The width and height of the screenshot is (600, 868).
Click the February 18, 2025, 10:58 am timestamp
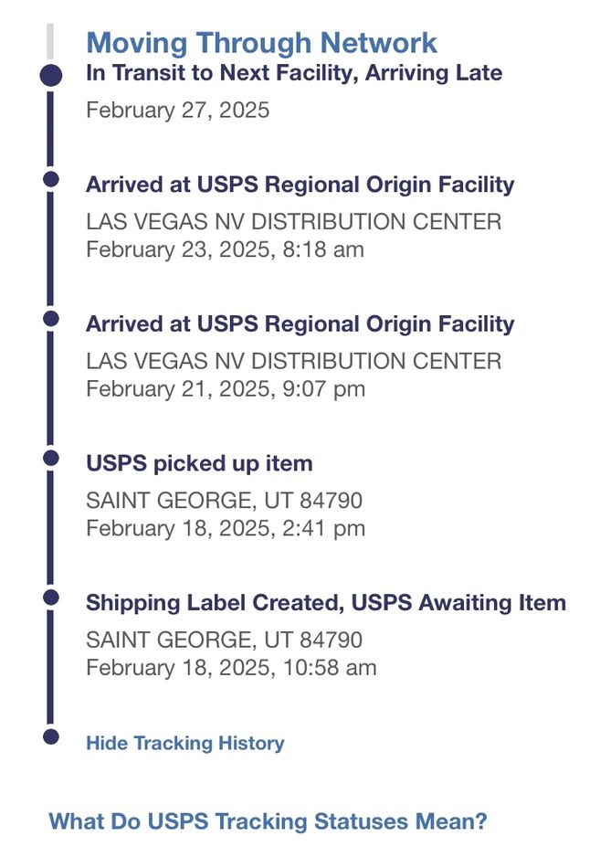(230, 667)
